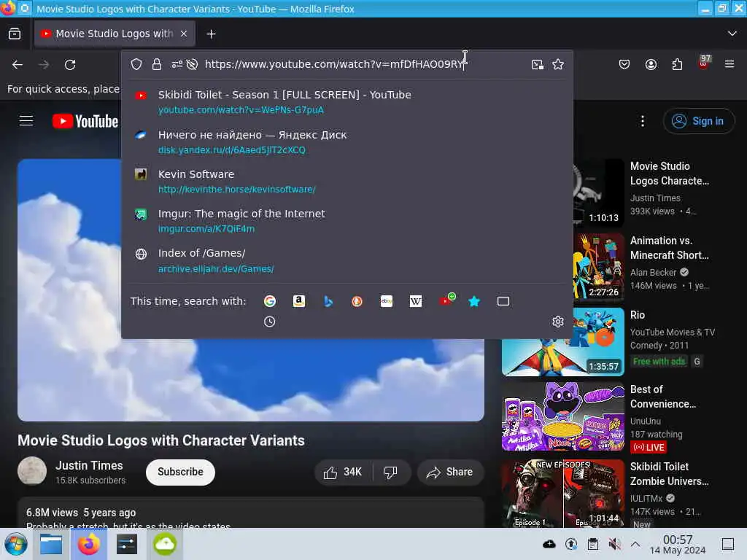Search this time with Bing
Image resolution: width=747 pixels, height=560 pixels.
pyautogui.click(x=328, y=301)
